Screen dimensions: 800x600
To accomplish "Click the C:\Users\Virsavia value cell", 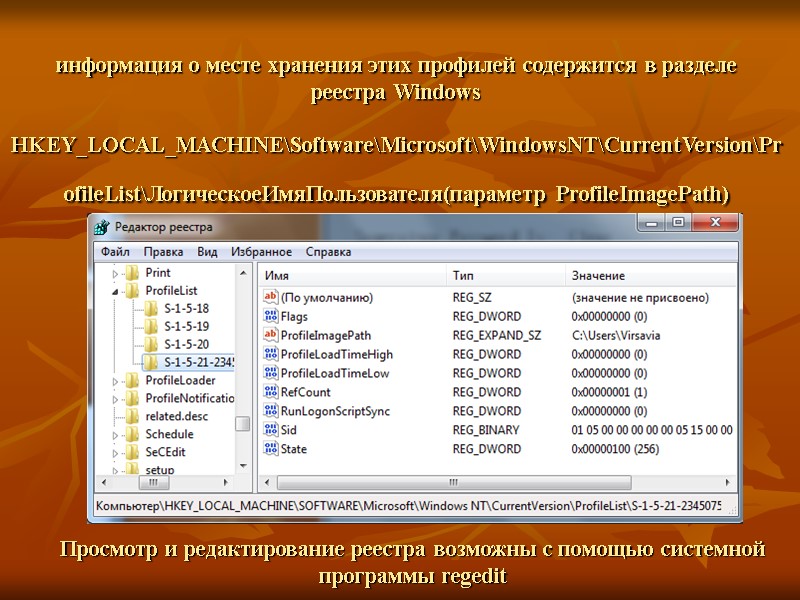I will [x=616, y=335].
